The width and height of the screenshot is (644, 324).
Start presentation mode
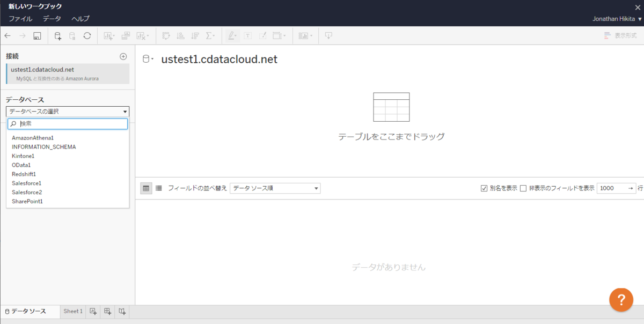(x=328, y=35)
